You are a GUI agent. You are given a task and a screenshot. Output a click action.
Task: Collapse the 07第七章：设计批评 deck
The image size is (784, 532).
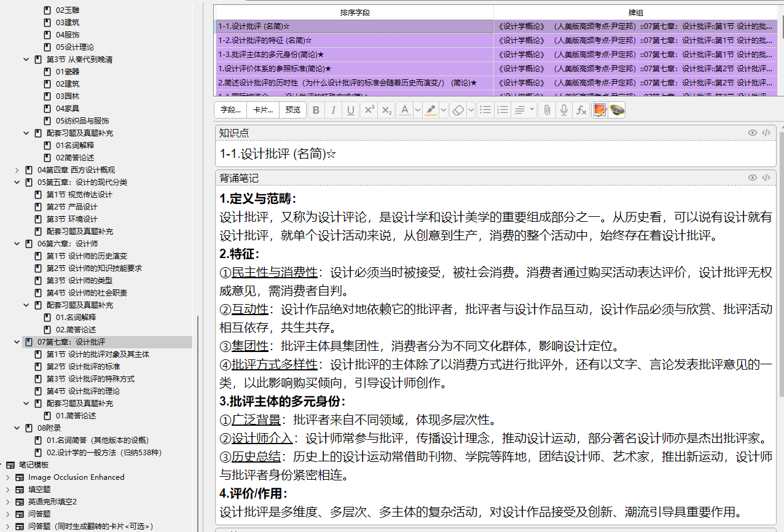(17, 342)
